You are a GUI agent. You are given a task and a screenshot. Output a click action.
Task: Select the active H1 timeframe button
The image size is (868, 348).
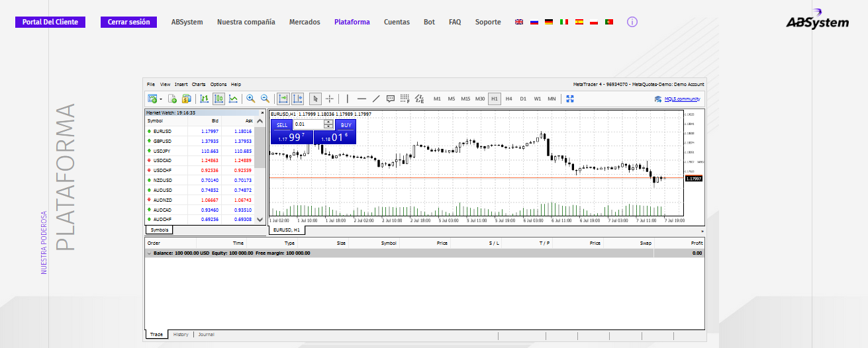click(495, 99)
